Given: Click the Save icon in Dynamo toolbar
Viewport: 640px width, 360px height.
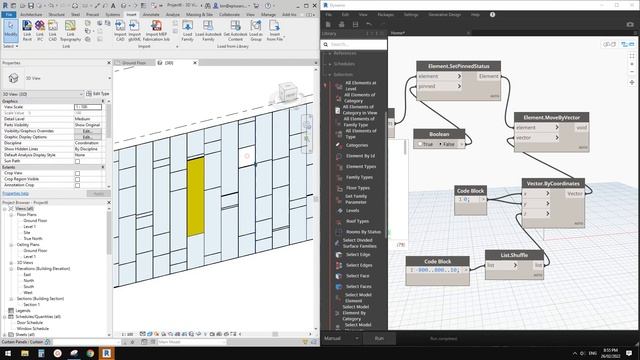Looking at the screenshot, I should click(355, 24).
